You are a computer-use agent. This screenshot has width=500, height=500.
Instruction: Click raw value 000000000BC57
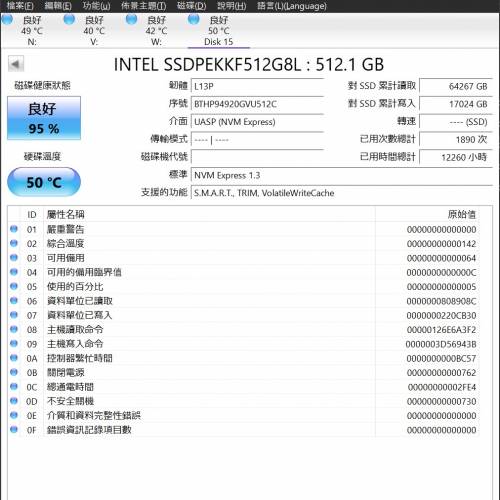coord(441,359)
